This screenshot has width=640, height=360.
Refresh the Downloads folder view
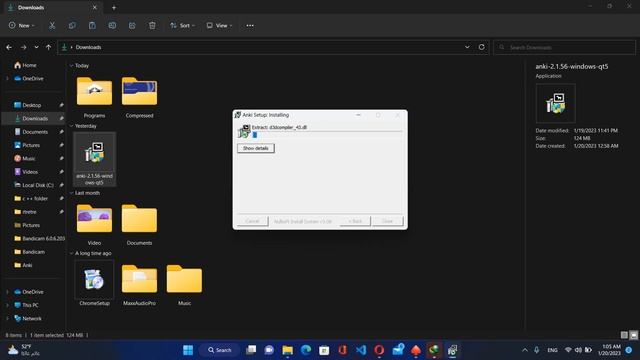tap(482, 47)
